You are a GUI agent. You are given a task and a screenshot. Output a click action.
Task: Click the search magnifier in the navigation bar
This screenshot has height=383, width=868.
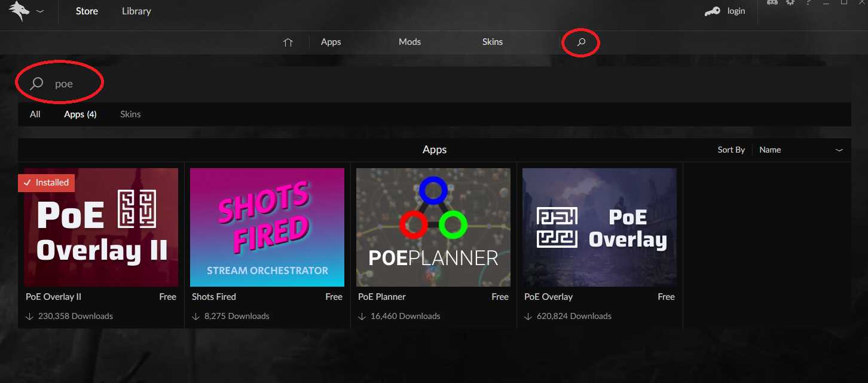(x=580, y=42)
